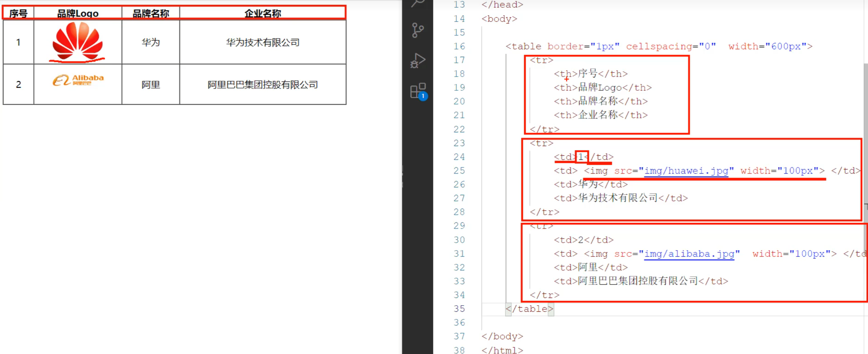
Task: Click the Huawei logo image in table
Action: tap(78, 41)
